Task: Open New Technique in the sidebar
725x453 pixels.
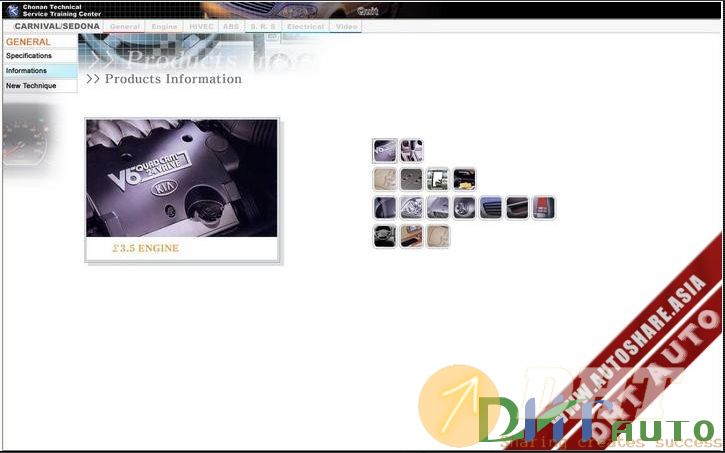Action: 40,86
